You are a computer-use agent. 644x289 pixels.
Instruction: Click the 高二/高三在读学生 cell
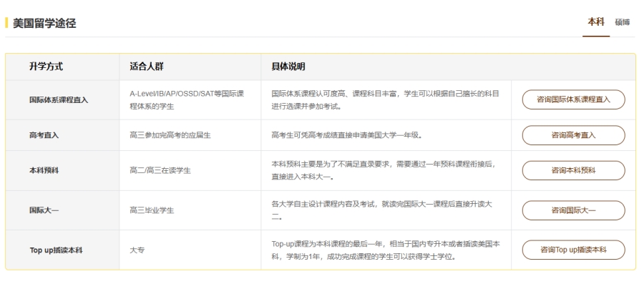click(160, 171)
